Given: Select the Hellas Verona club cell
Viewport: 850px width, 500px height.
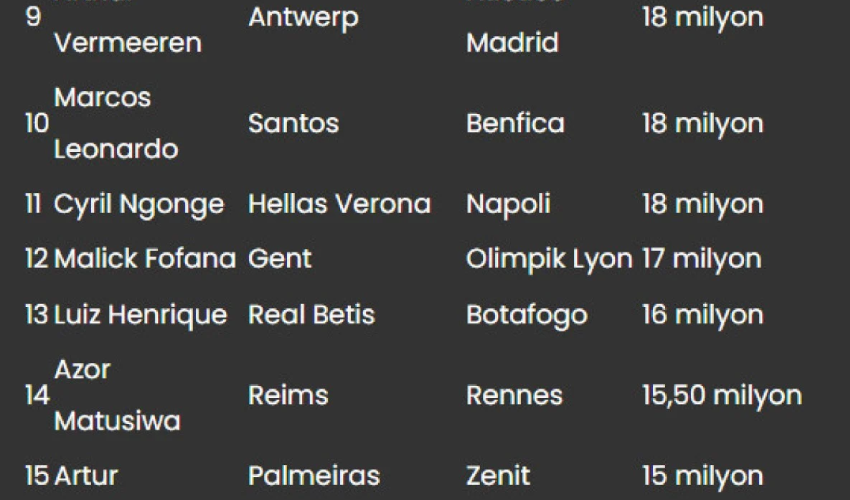Looking at the screenshot, I should [x=339, y=204].
